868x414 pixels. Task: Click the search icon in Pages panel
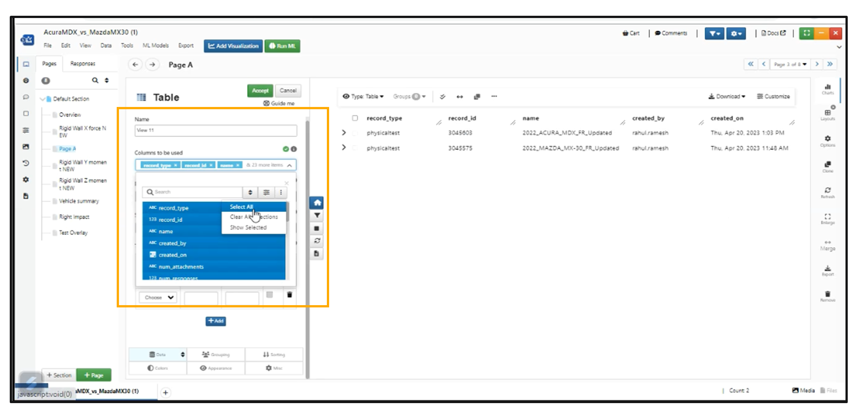coord(95,80)
